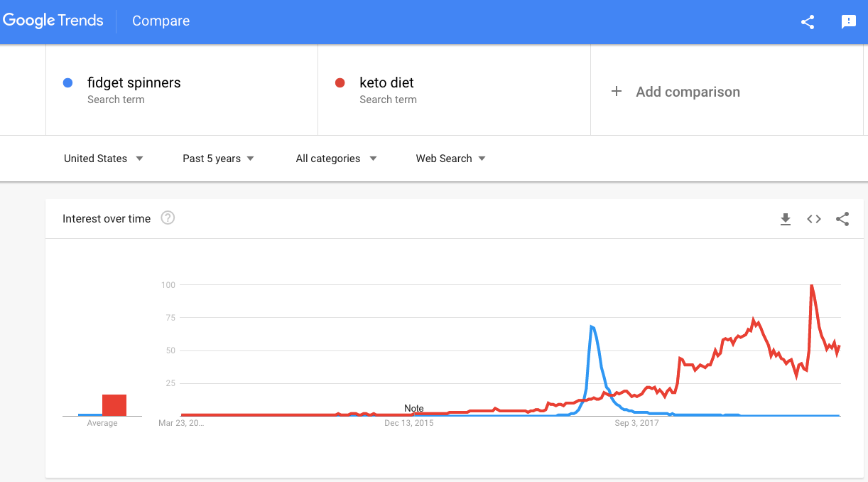This screenshot has height=482, width=868.
Task: Share the Interest over time chart
Action: (x=842, y=219)
